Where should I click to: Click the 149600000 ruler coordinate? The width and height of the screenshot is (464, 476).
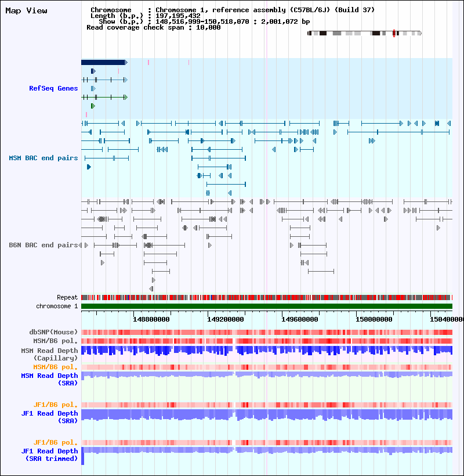[300, 319]
